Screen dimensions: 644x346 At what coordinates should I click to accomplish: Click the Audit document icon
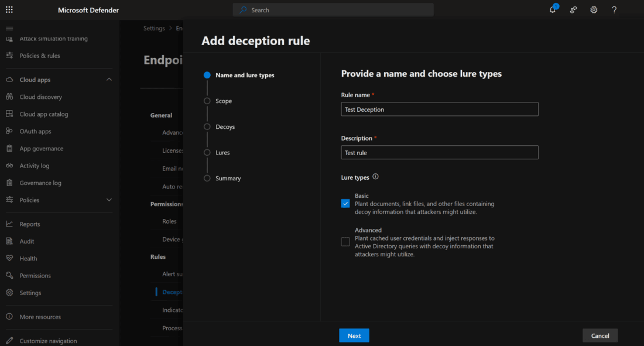[x=9, y=241]
